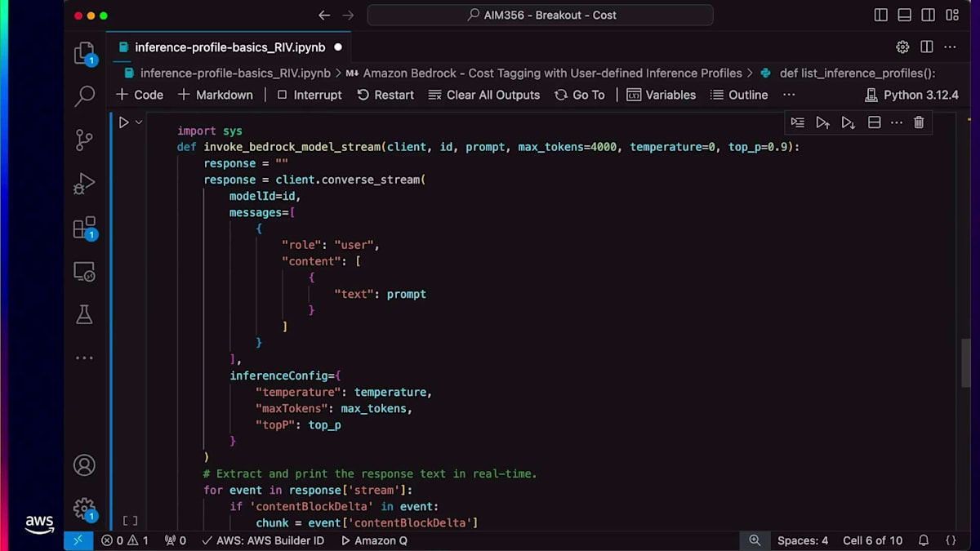Open the remote window indicator

tap(78, 540)
